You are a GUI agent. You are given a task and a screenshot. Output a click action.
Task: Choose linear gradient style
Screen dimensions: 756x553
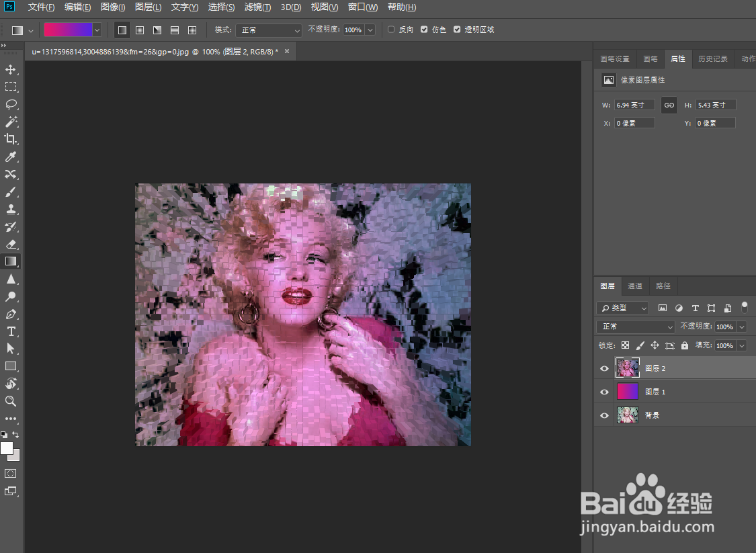122,30
